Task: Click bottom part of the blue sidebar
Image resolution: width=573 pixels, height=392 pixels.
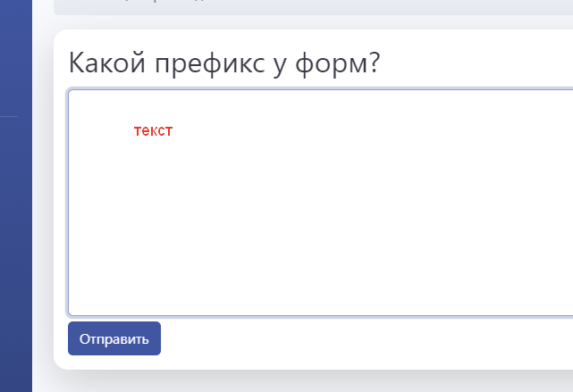Action: 16,357
